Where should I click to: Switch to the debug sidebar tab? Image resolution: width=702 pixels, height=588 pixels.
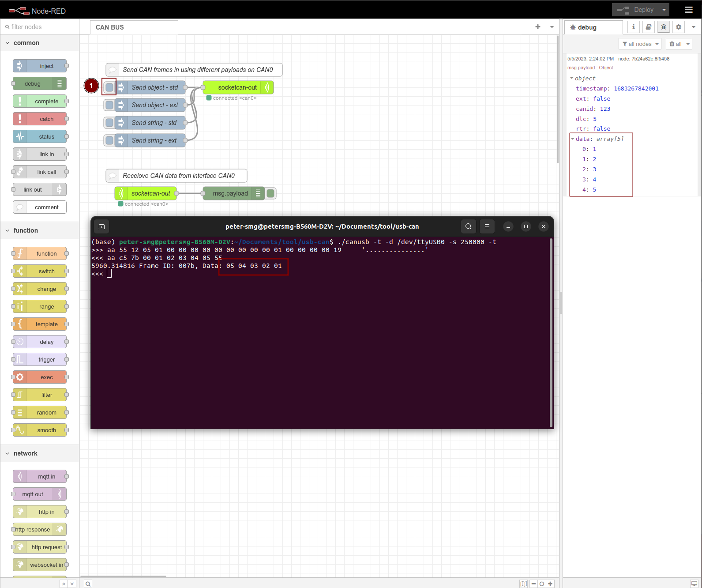593,27
